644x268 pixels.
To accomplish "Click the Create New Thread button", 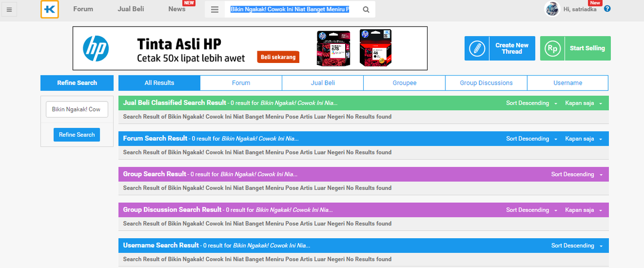I will click(500, 48).
